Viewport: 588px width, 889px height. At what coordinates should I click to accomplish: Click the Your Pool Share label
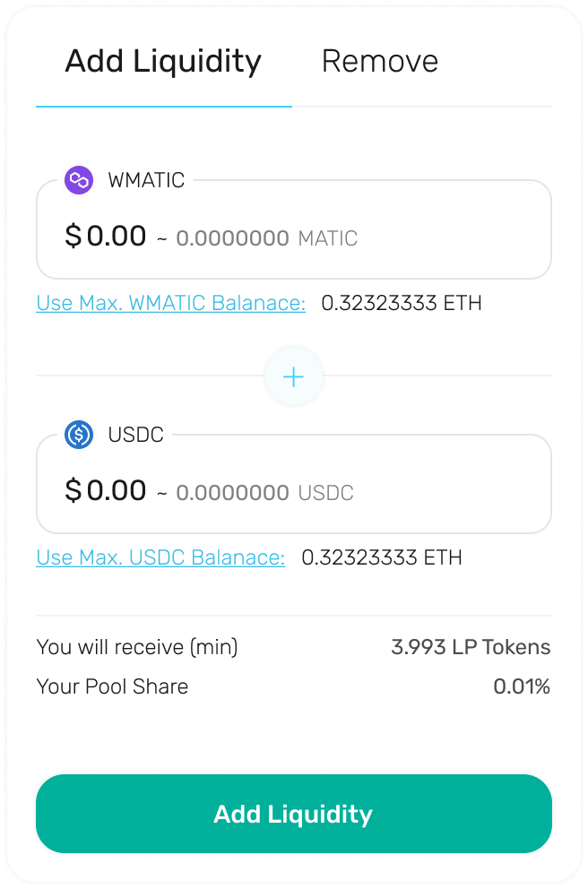(112, 686)
